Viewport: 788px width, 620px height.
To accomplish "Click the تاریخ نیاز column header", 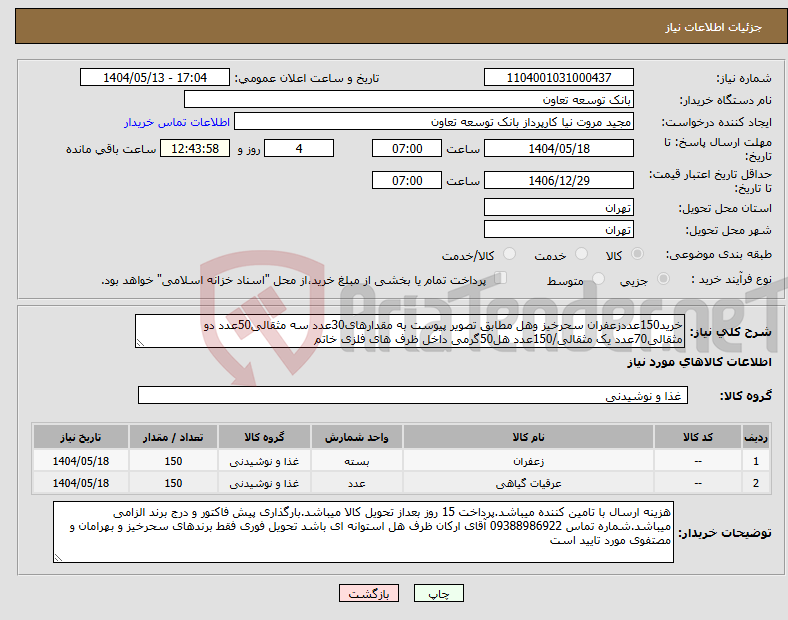I will (x=81, y=437).
